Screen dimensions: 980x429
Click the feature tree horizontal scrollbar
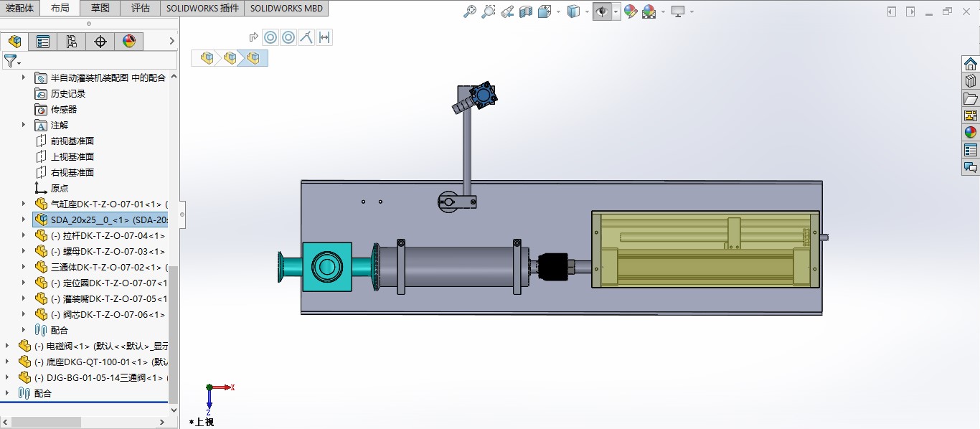pos(46,423)
